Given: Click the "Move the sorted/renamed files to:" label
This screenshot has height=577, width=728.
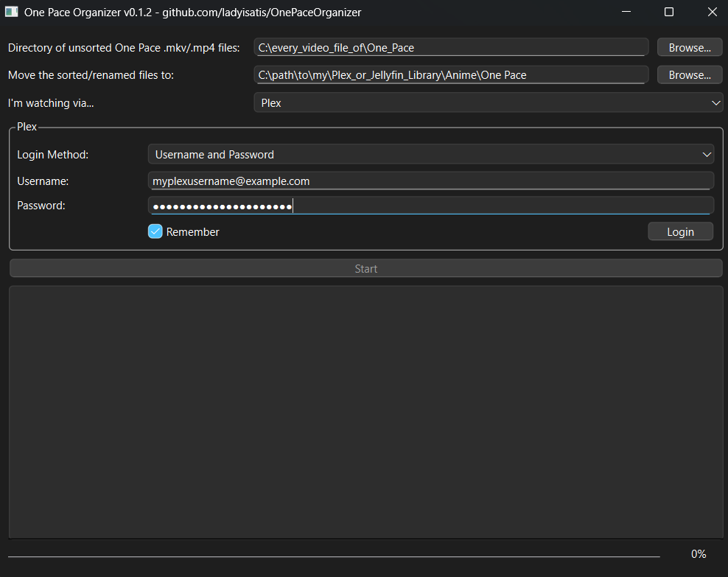Looking at the screenshot, I should click(x=91, y=75).
